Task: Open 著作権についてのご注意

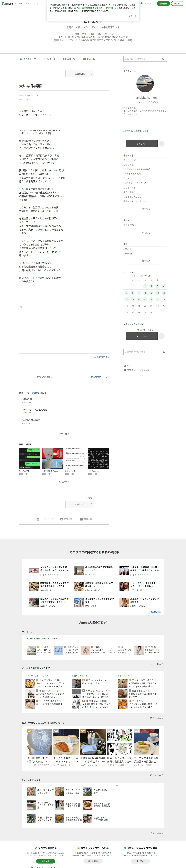Action: click(136, 370)
